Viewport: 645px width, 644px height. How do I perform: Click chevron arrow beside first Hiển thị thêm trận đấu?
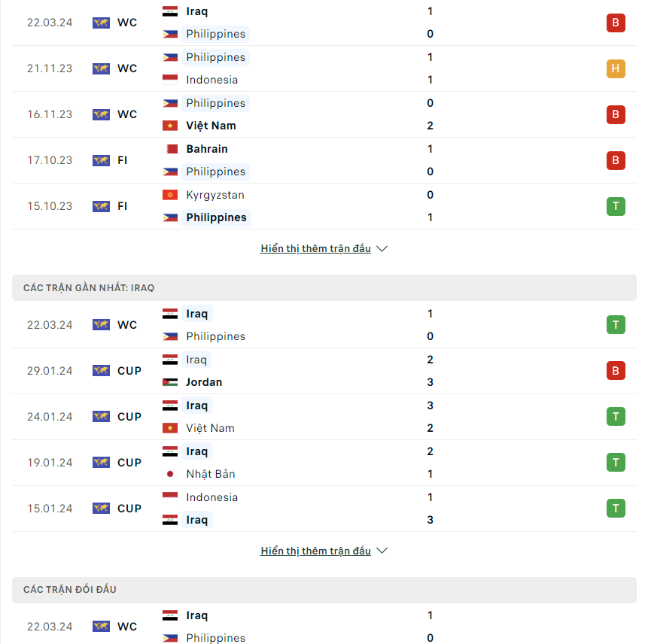point(382,249)
